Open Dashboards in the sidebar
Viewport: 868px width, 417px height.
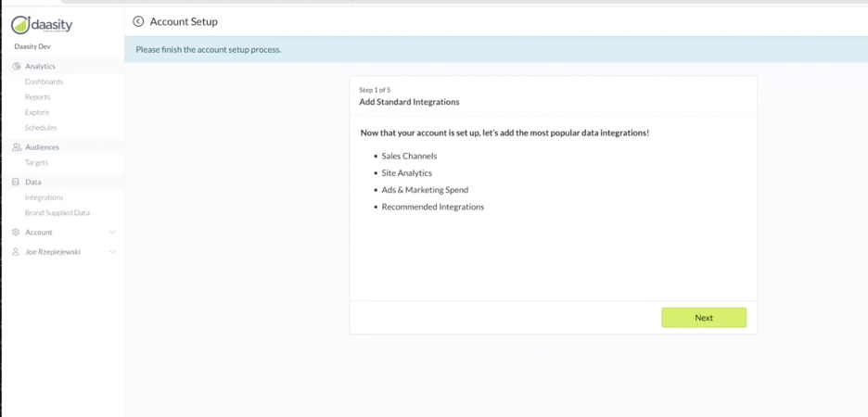44,82
